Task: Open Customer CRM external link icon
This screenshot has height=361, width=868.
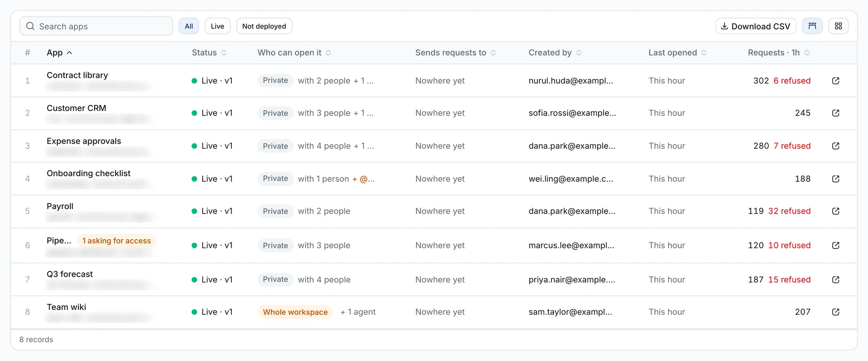Action: [x=836, y=113]
